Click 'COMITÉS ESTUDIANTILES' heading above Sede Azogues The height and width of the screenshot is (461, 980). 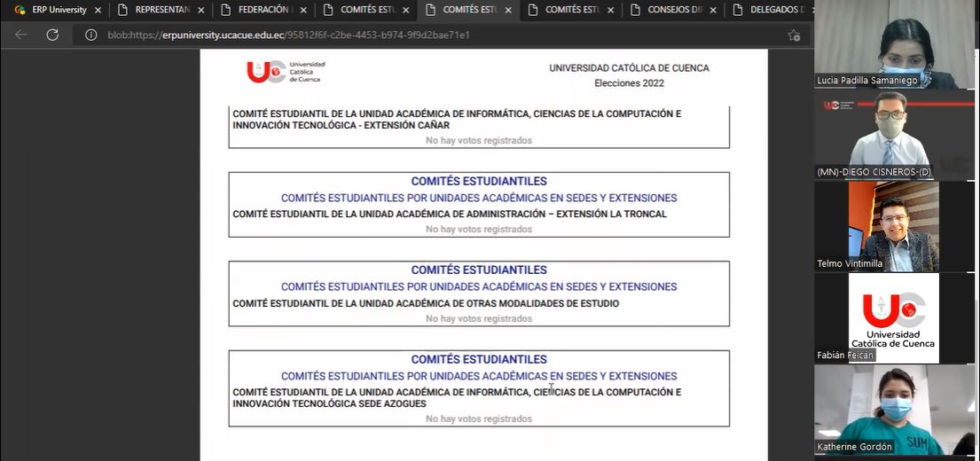coord(479,359)
